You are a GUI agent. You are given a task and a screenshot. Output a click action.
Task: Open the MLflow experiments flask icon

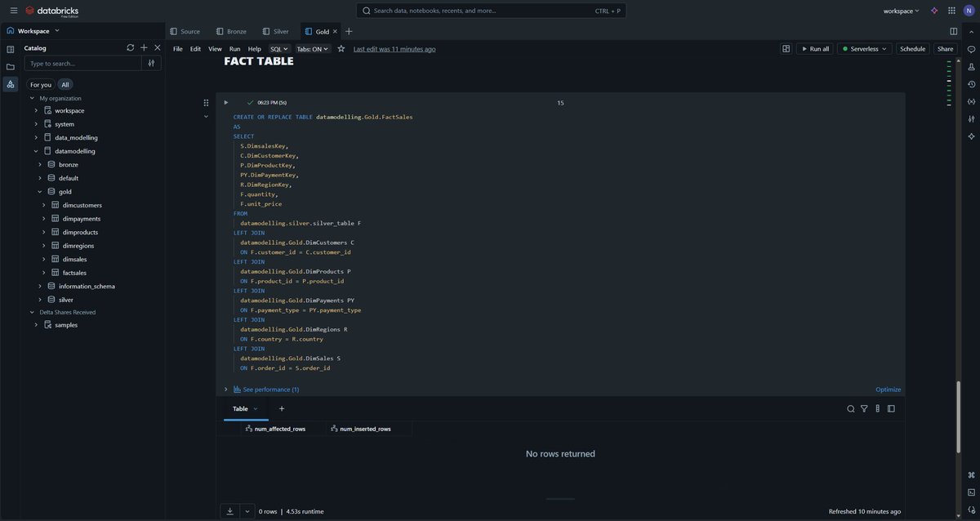point(971,66)
